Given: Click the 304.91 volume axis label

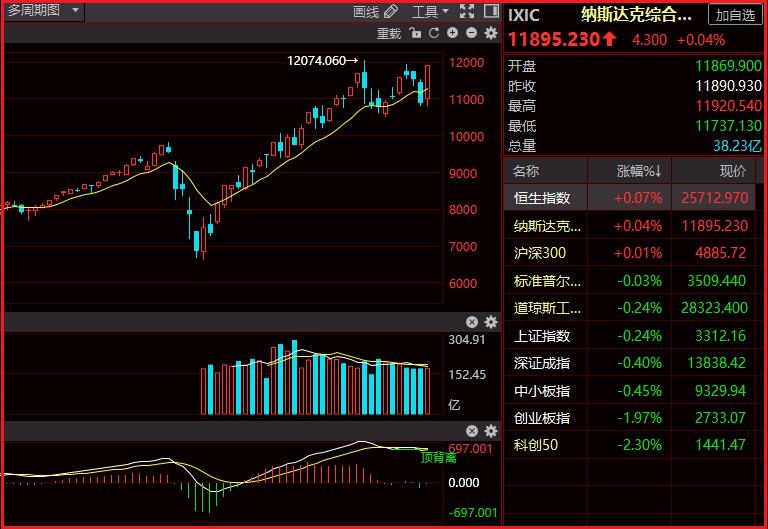Looking at the screenshot, I should (466, 339).
